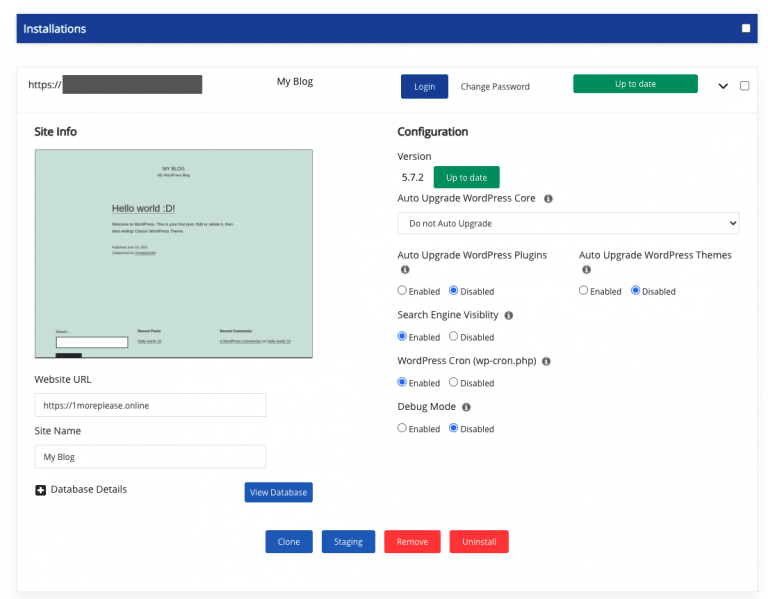The height and width of the screenshot is (599, 768).
Task: Enable Debug Mode radio option
Action: (x=402, y=428)
